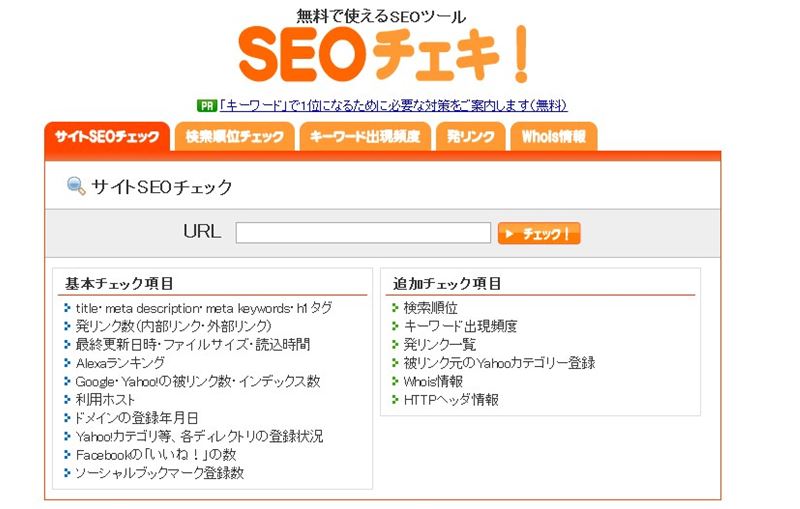Click 被リンク元のYahooカテゴリー登録 item
800x509 pixels.
coord(499,363)
